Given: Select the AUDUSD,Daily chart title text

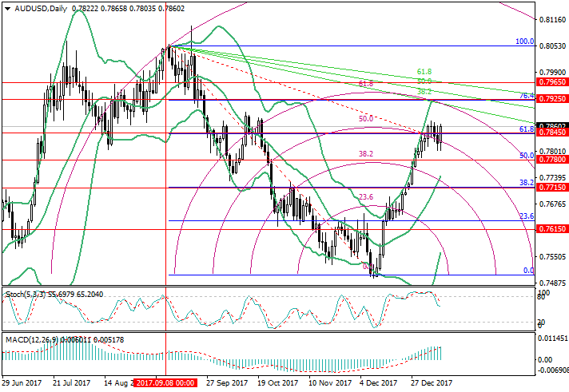Looking at the screenshot, I should coord(41,8).
